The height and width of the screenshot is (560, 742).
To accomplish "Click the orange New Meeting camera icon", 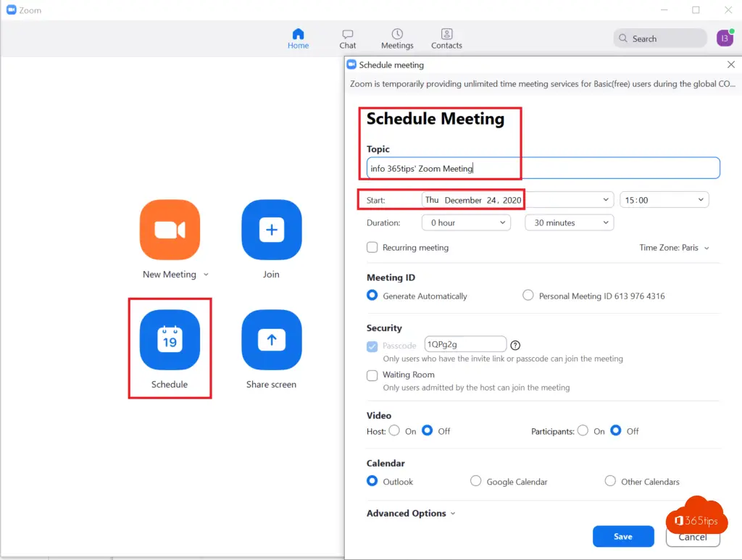I will (x=170, y=230).
